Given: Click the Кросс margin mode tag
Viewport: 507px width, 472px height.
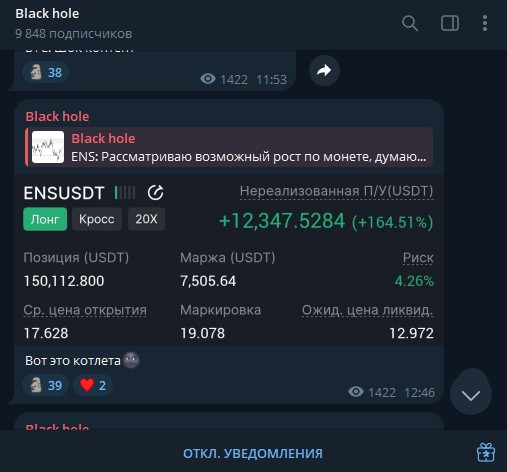Looking at the screenshot, I should [x=97, y=219].
